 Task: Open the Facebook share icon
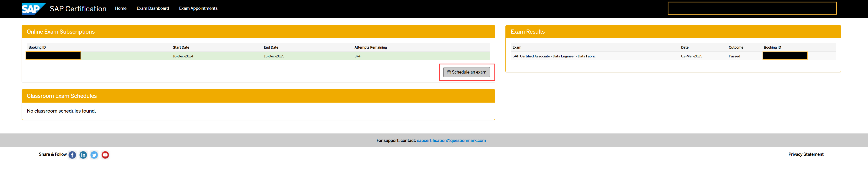[x=72, y=155]
